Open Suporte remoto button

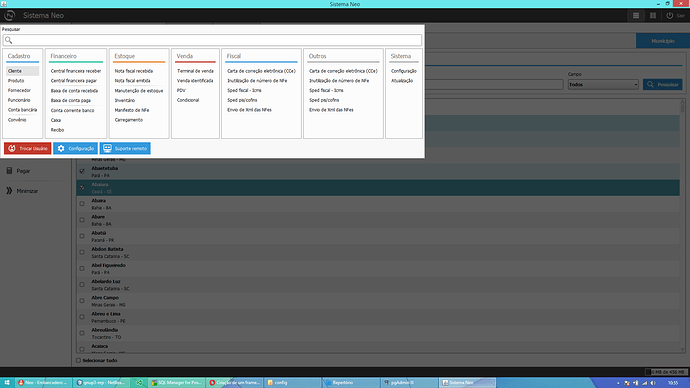click(125, 148)
